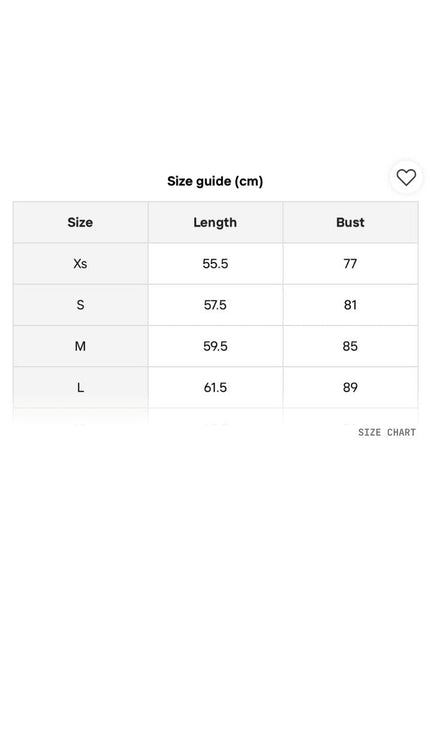Click the 57.5 length value
This screenshot has width=430, height=752.
[215, 305]
